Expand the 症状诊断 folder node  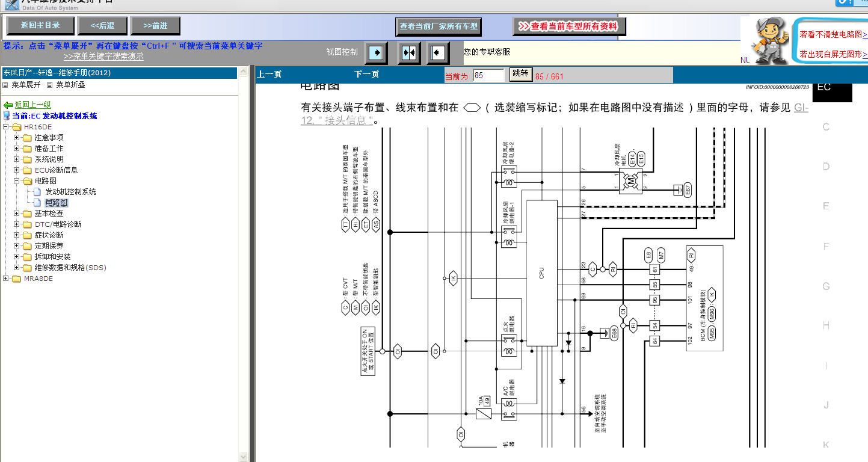coord(17,235)
